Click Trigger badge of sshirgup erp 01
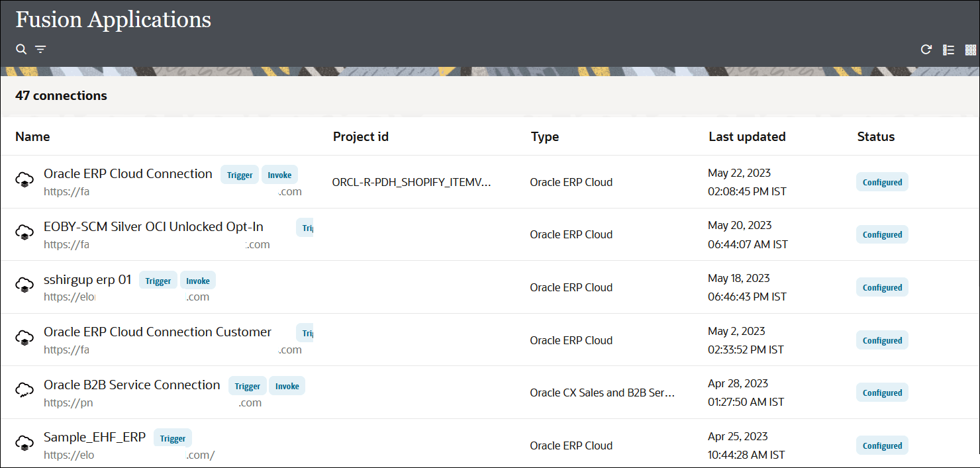980x468 pixels. click(x=158, y=281)
